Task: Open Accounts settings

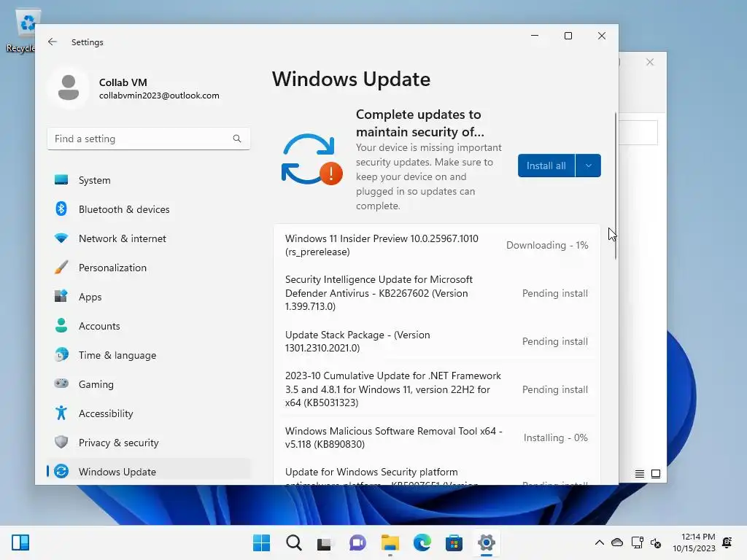Action: [149, 326]
